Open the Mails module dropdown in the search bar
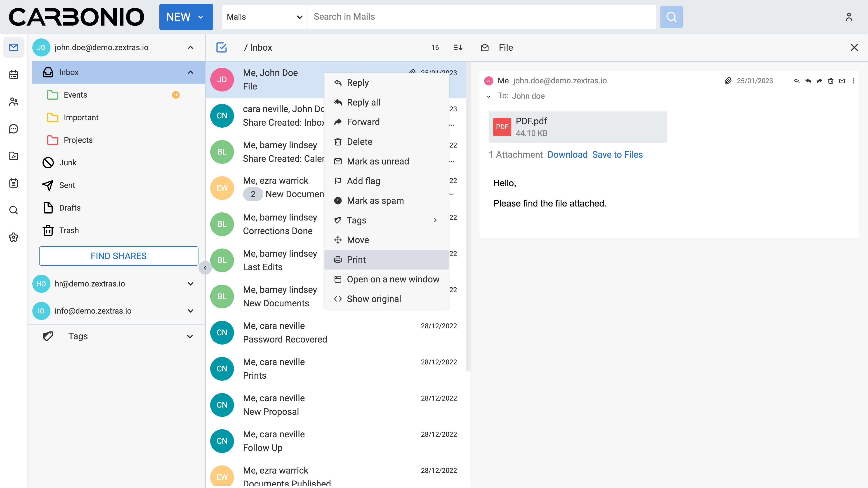Viewport: 868px width, 488px height. [264, 17]
